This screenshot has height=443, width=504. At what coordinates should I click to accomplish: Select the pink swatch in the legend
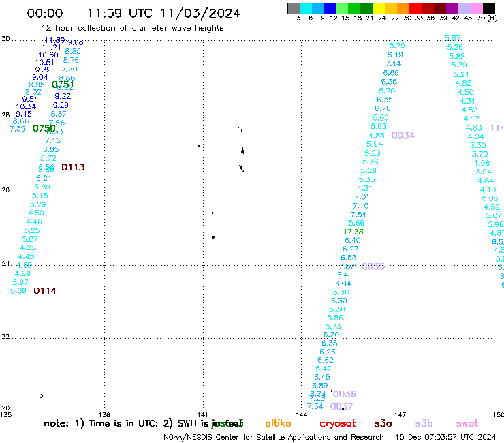click(477, 8)
